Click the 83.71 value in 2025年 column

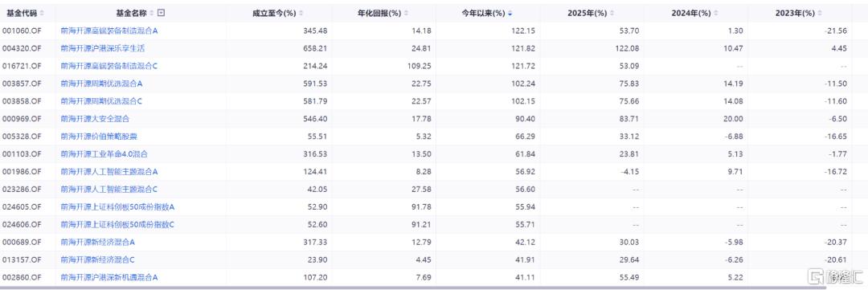[629, 119]
